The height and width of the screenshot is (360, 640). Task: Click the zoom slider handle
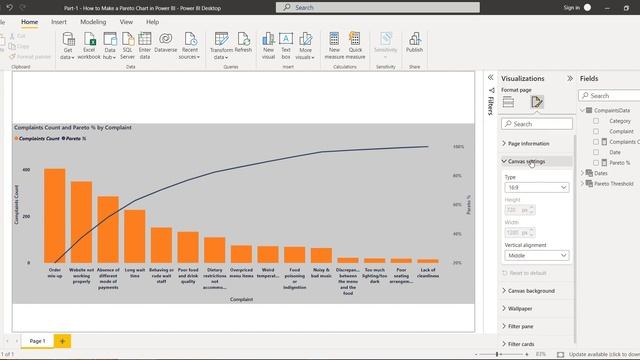[x=497, y=354]
